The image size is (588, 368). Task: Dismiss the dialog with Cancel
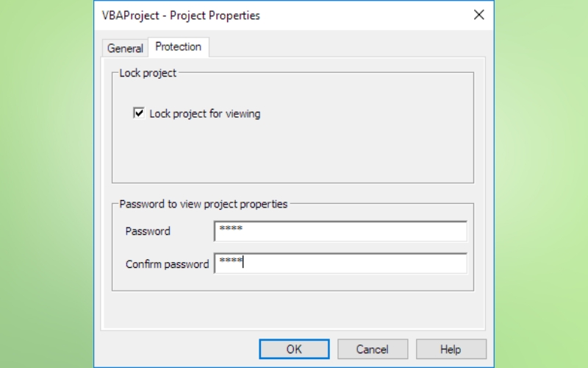point(373,349)
